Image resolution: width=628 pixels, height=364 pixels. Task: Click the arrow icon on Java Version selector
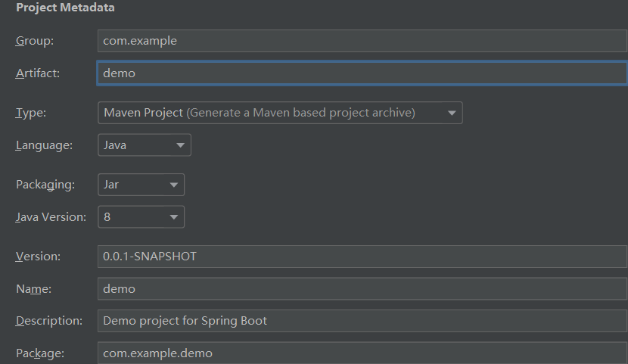tap(173, 217)
